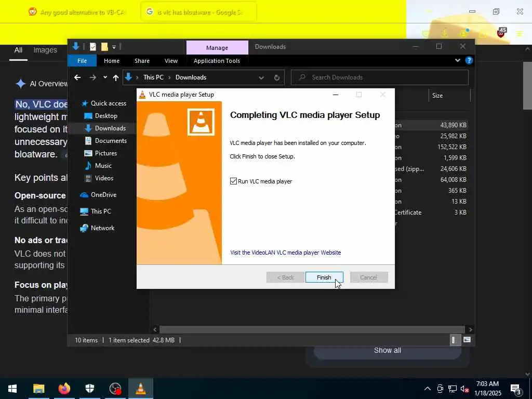Open Explorer help question mark
532x399 pixels.
[469, 60]
